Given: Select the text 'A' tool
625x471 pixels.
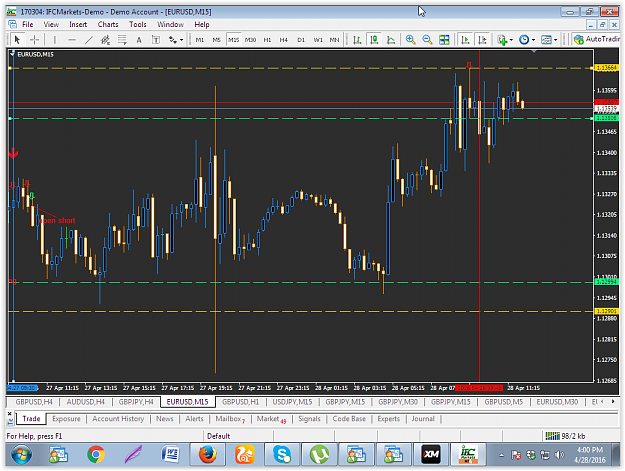Looking at the screenshot, I should pyautogui.click(x=139, y=40).
